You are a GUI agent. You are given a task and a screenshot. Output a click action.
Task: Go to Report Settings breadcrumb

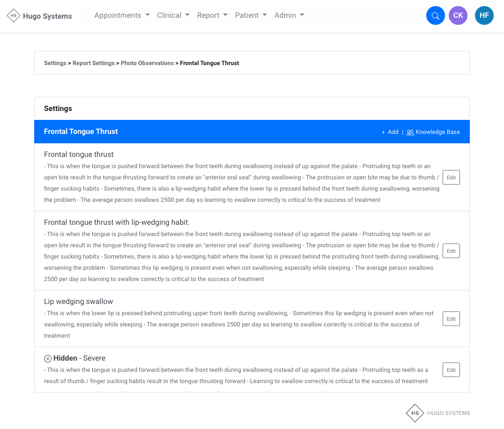tap(93, 63)
